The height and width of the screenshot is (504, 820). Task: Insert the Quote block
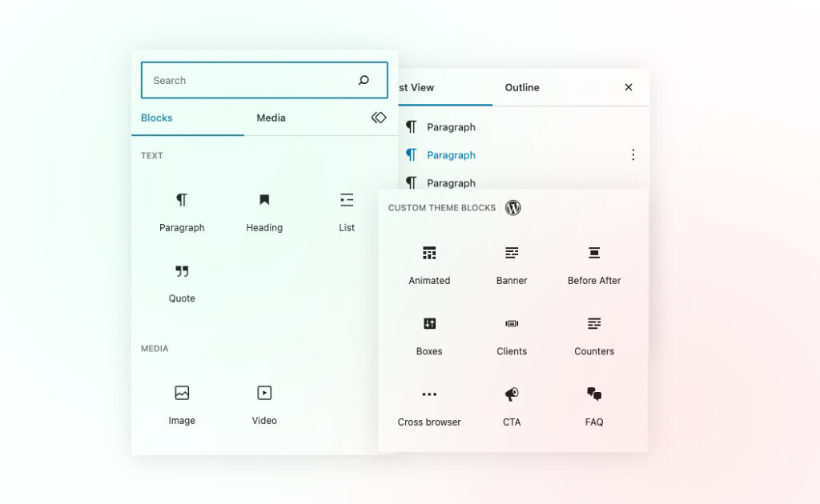[182, 283]
